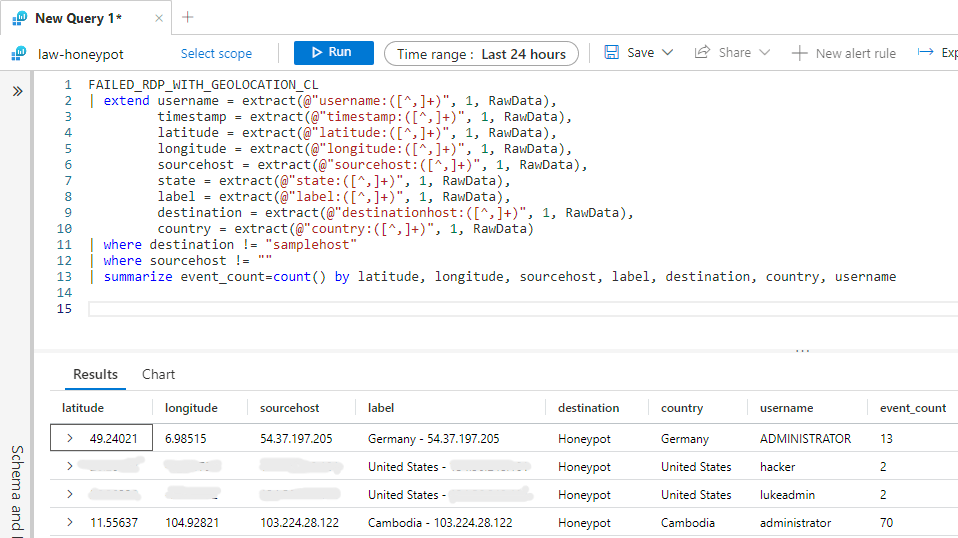The height and width of the screenshot is (538, 958).
Task: Click the Share icon
Action: (x=703, y=52)
